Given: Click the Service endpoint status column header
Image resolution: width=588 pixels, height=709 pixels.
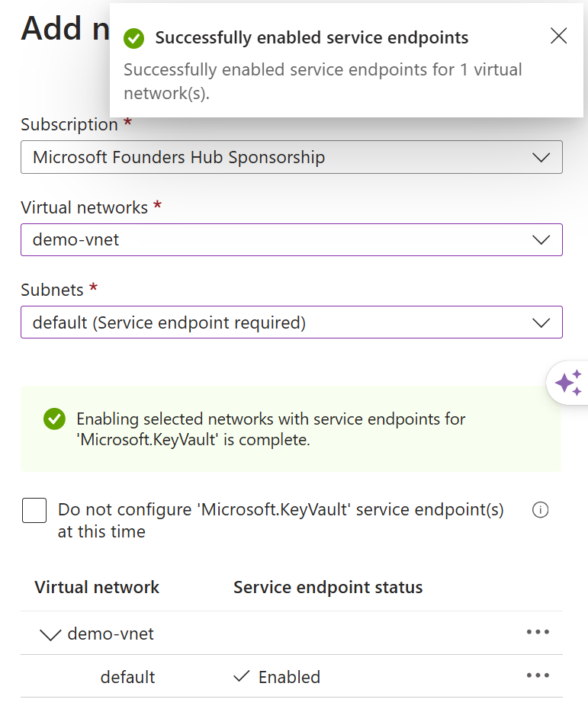Looking at the screenshot, I should point(328,587).
